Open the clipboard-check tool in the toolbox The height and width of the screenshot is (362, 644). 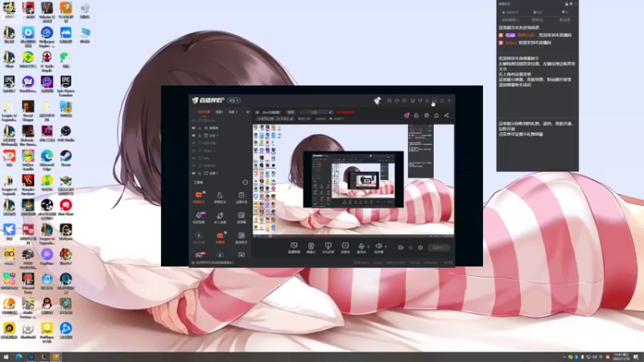coord(241,197)
